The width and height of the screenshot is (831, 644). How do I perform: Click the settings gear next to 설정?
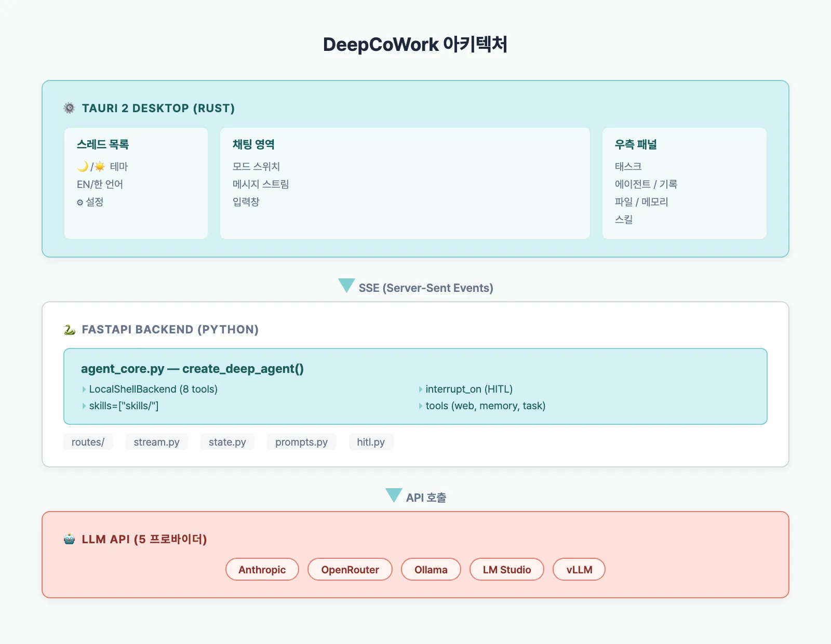tap(81, 202)
